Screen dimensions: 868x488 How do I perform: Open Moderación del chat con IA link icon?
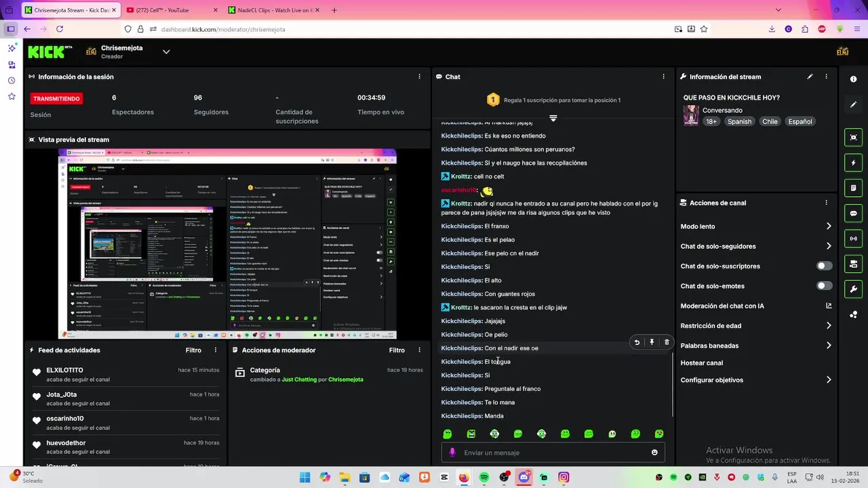click(x=828, y=306)
